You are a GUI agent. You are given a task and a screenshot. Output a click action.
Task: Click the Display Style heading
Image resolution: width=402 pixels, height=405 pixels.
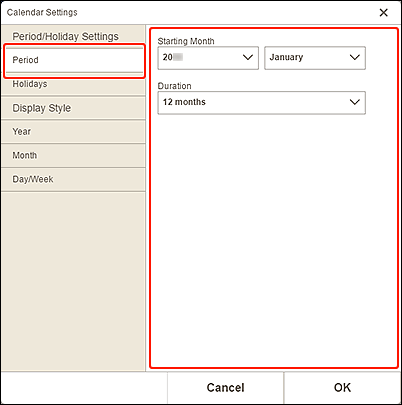pos(42,108)
